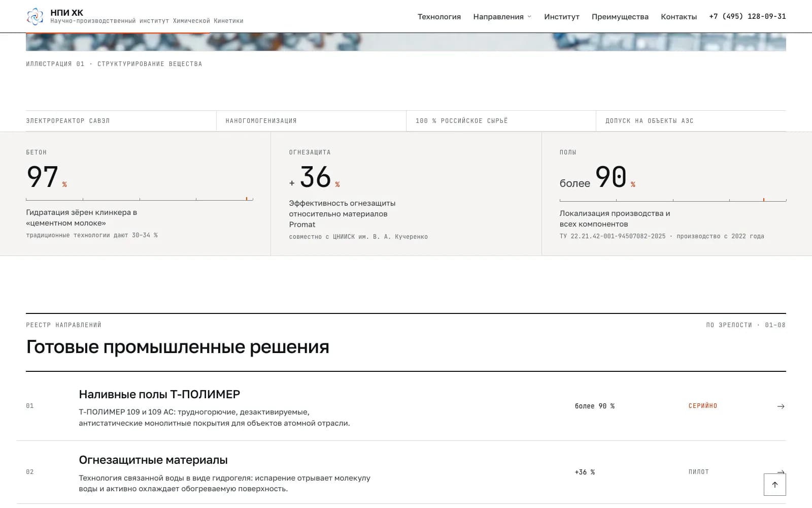The width and height of the screenshot is (812, 508).
Task: Click the row number 02
Action: pyautogui.click(x=30, y=472)
